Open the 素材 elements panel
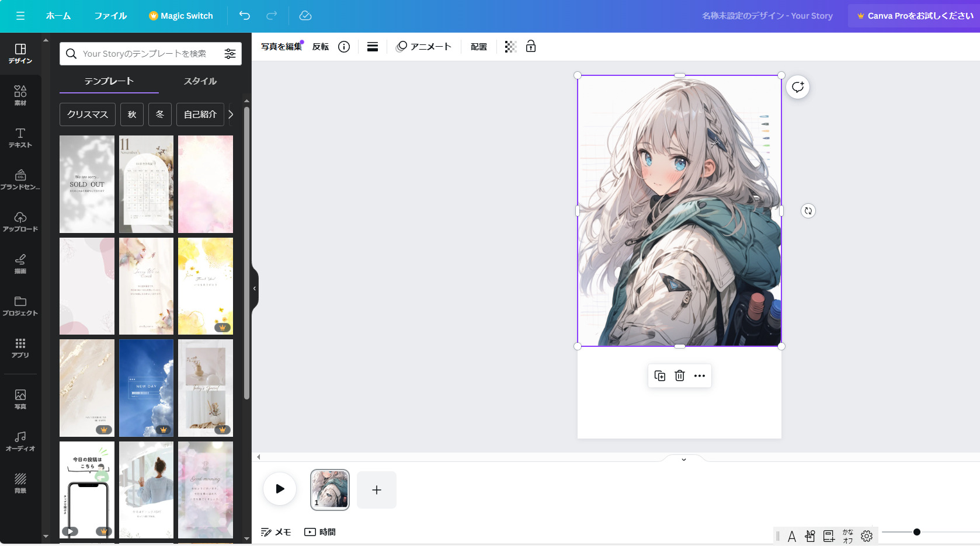 [20, 95]
